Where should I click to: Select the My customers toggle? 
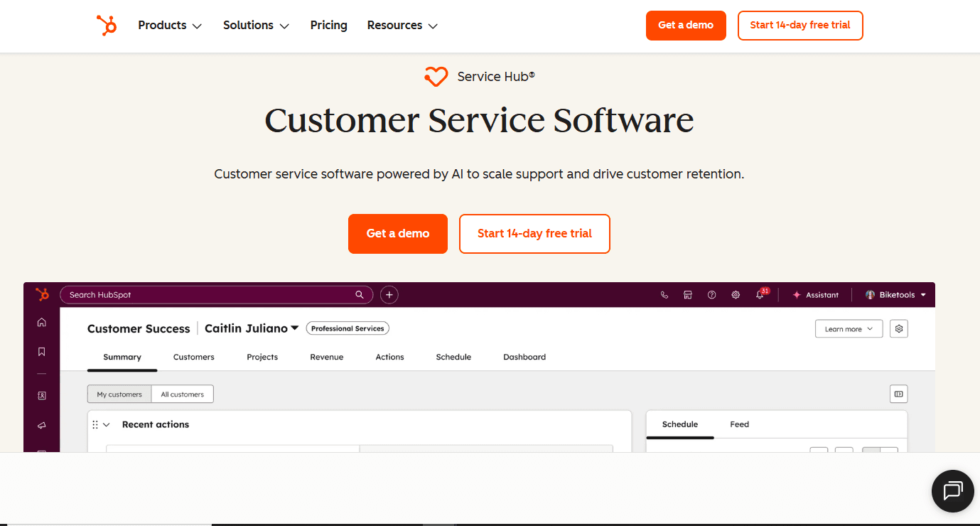pyautogui.click(x=119, y=394)
